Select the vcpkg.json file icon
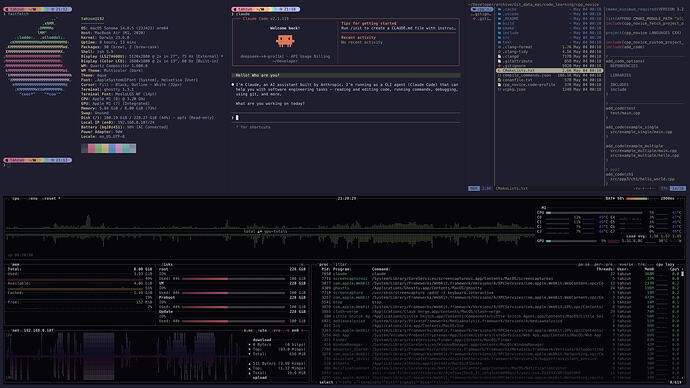This screenshot has height=388, width=690. [x=499, y=89]
